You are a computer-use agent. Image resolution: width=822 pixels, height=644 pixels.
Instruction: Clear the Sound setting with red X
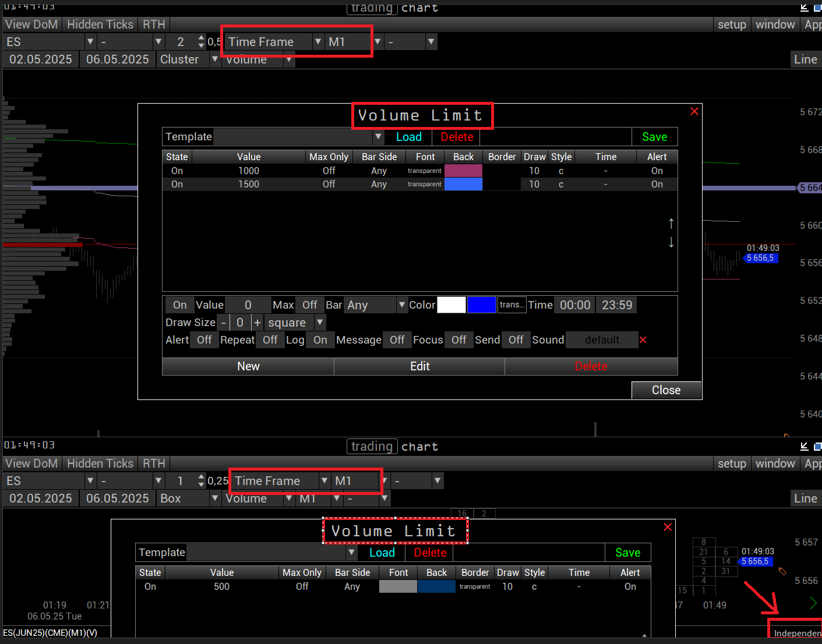tap(643, 340)
